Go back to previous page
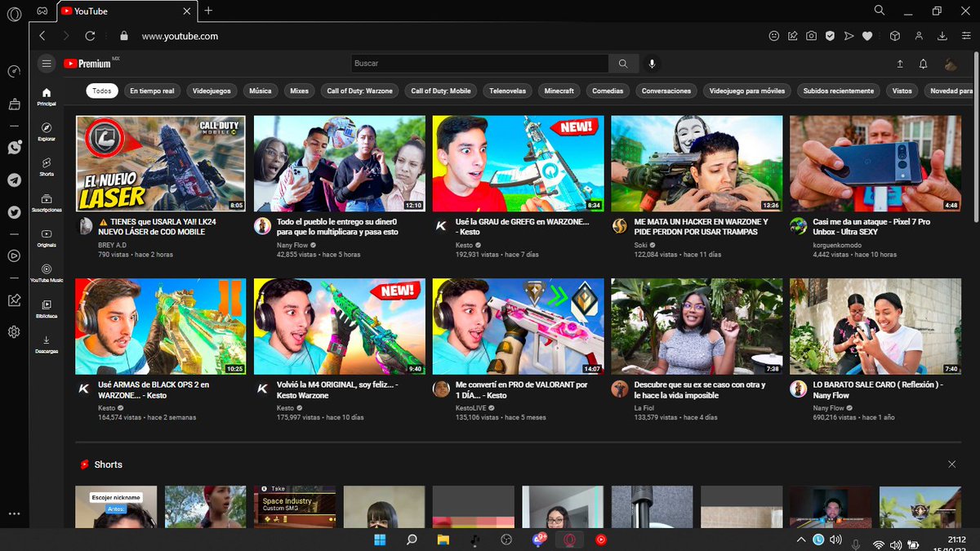Viewport: 980px width, 551px height. [x=42, y=36]
